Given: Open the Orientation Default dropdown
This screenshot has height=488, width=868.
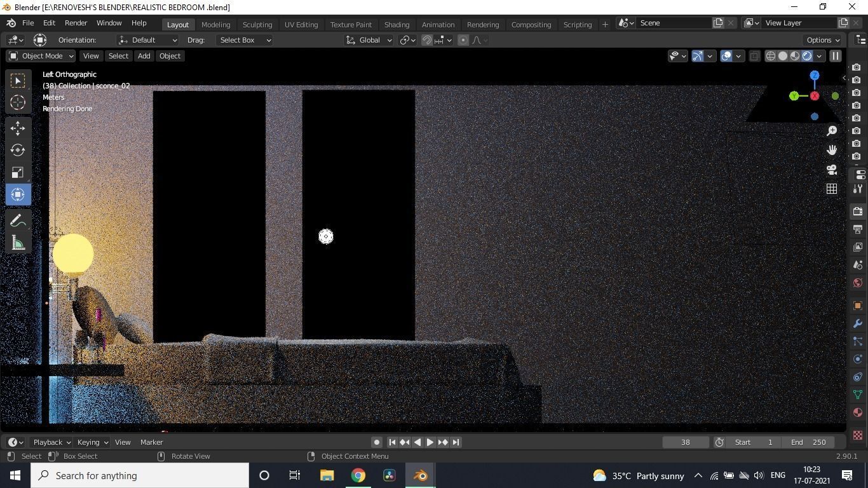Looking at the screenshot, I should [x=148, y=40].
